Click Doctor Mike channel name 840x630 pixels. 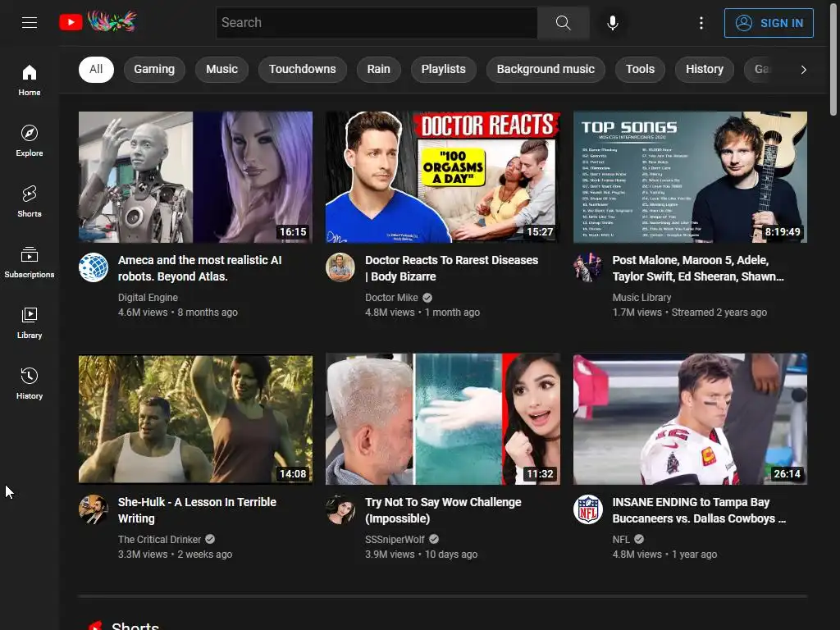391,297
